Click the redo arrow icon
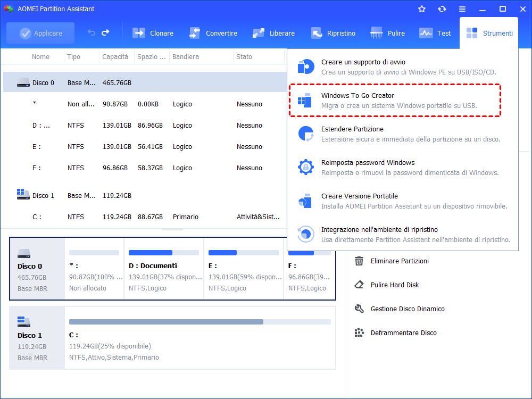This screenshot has width=532, height=399. (x=105, y=33)
